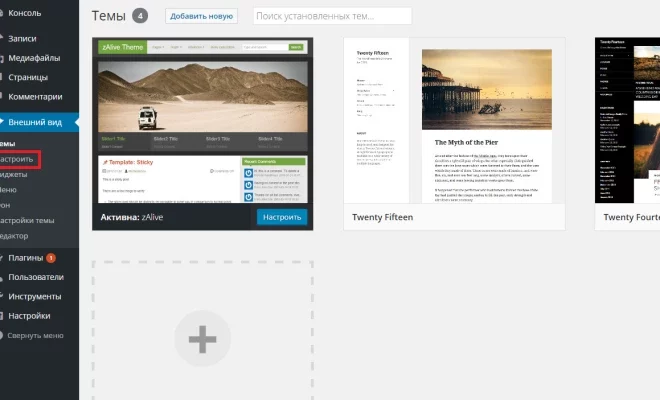
Task: Click the Twenty Fifteen theme name
Action: (x=383, y=217)
